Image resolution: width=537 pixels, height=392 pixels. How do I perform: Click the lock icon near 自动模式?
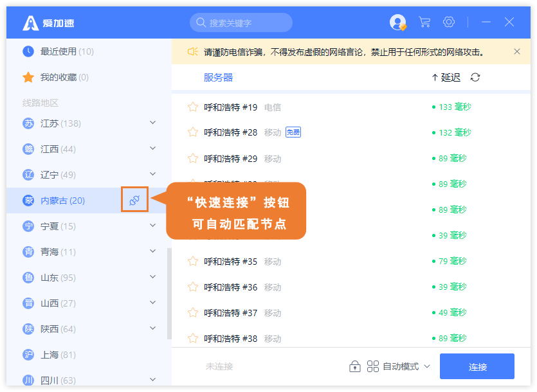[x=354, y=366]
